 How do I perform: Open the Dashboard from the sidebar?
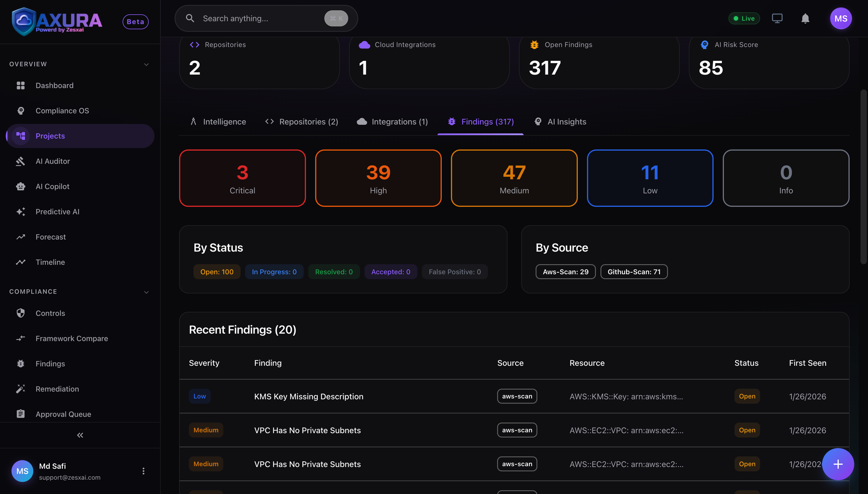[54, 85]
